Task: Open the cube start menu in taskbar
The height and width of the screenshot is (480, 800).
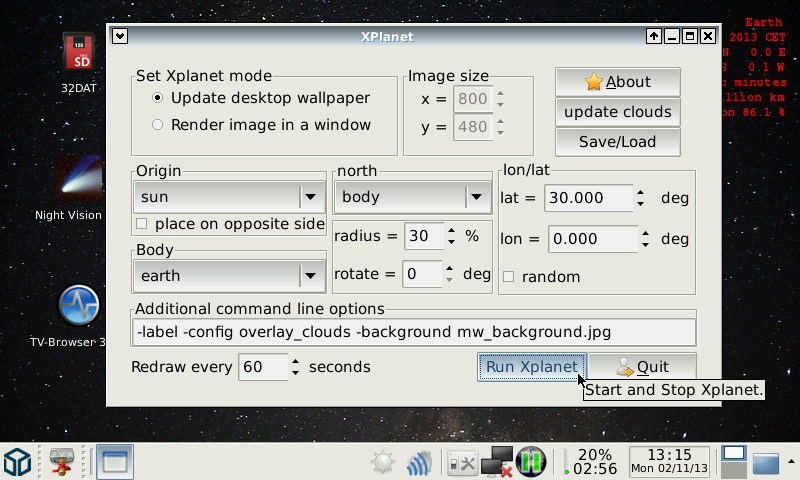Action: (18, 462)
